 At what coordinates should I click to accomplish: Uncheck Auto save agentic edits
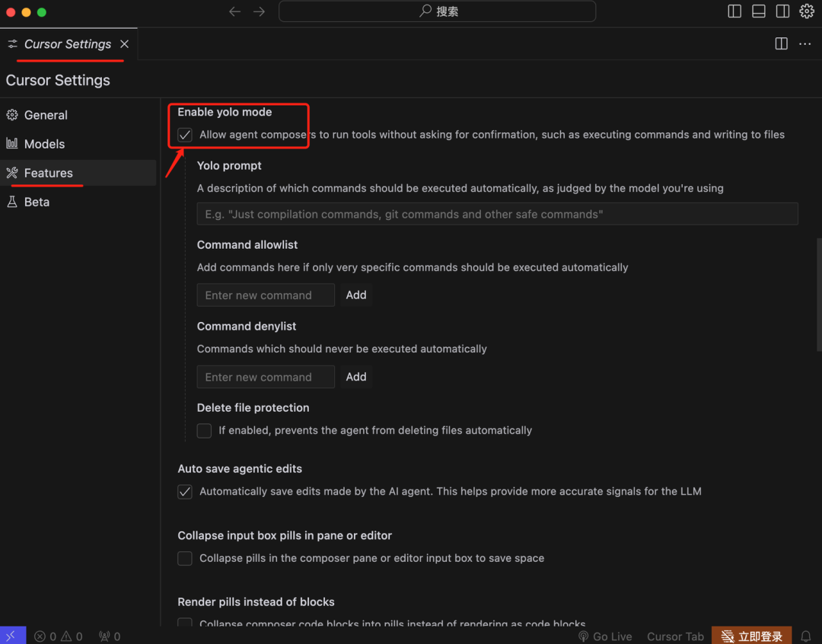click(x=184, y=492)
